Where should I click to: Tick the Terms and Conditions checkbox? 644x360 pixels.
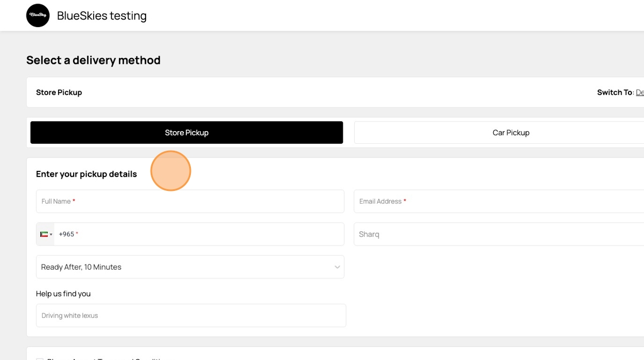click(40, 359)
